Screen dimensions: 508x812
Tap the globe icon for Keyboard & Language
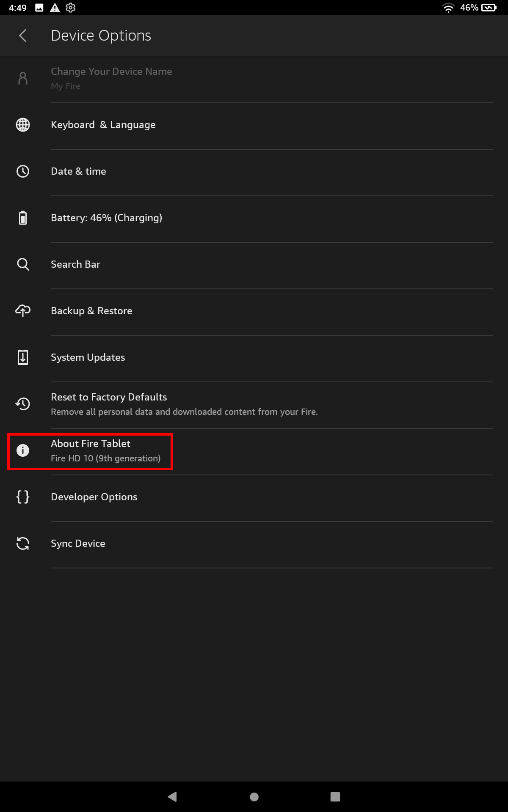(x=23, y=125)
